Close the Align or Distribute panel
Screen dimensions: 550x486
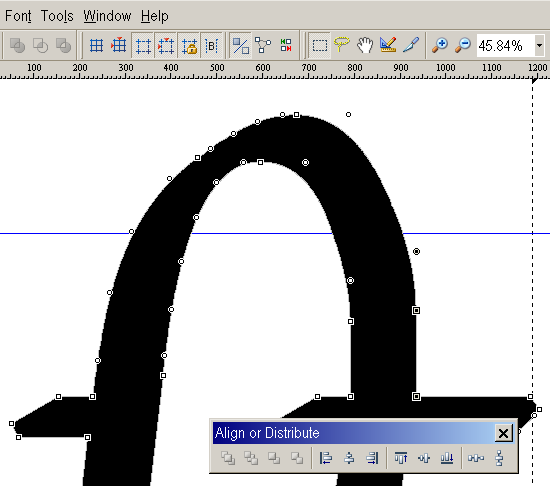(503, 433)
